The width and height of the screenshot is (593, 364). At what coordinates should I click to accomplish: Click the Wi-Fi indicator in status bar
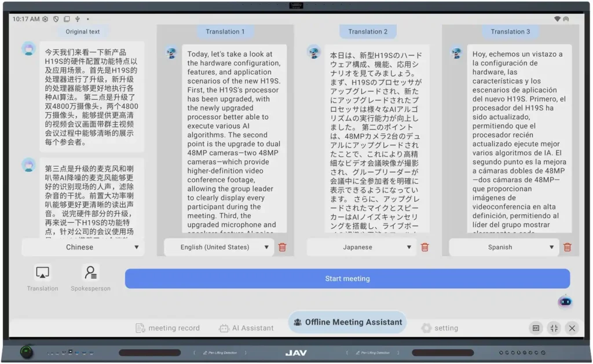click(x=557, y=19)
